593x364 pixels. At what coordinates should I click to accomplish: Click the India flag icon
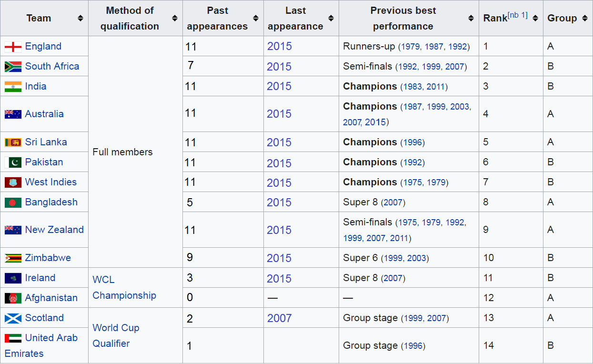tap(13, 87)
